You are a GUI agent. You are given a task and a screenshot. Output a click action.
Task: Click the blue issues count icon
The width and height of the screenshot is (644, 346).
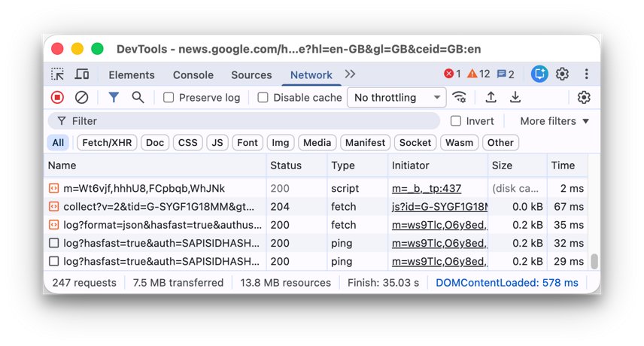point(505,74)
